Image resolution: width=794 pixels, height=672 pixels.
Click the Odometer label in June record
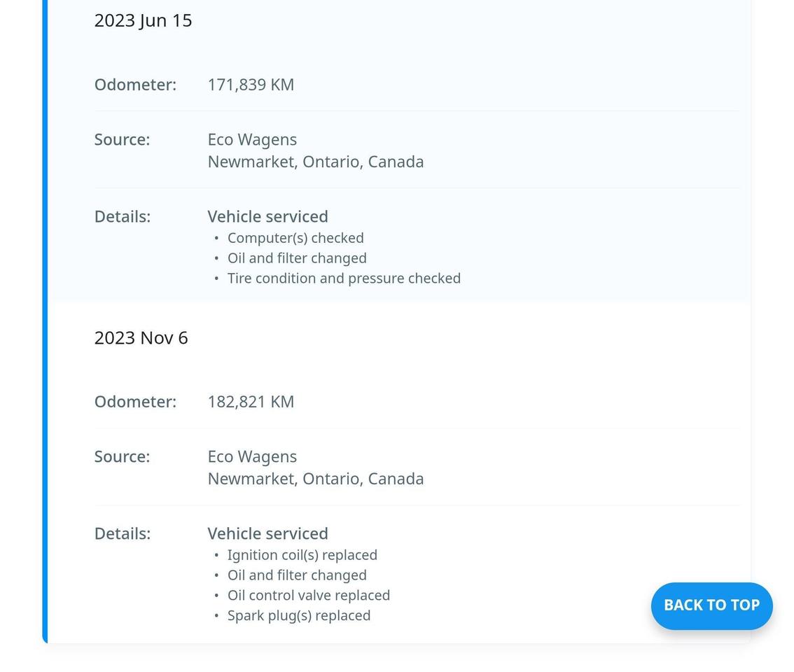pos(135,84)
